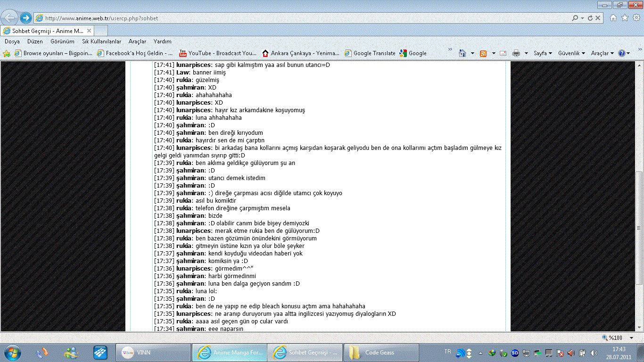644x362 pixels.
Task: Open the Google favorite link
Action: point(413,53)
